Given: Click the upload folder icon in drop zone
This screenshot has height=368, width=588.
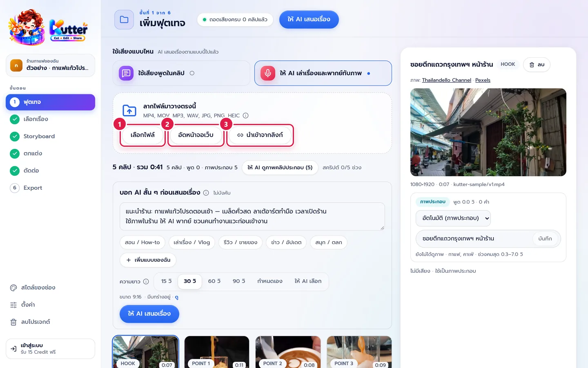Looking at the screenshot, I should pos(129,110).
